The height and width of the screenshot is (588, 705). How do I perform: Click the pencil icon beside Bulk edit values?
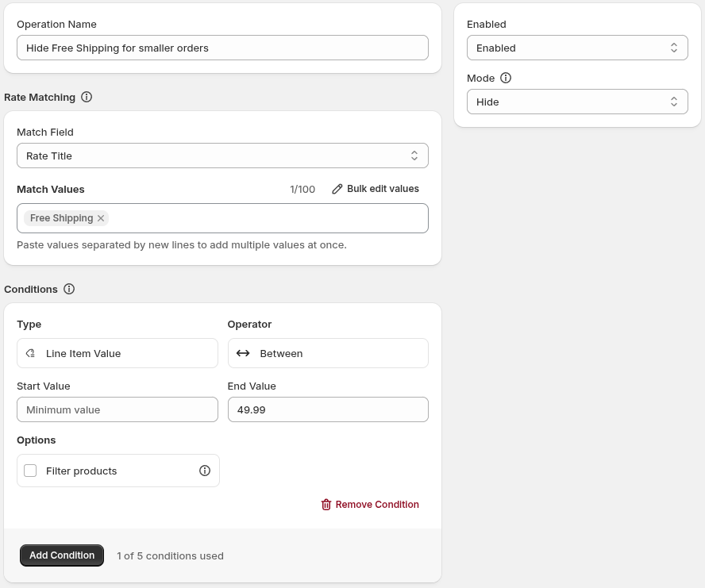(x=337, y=190)
